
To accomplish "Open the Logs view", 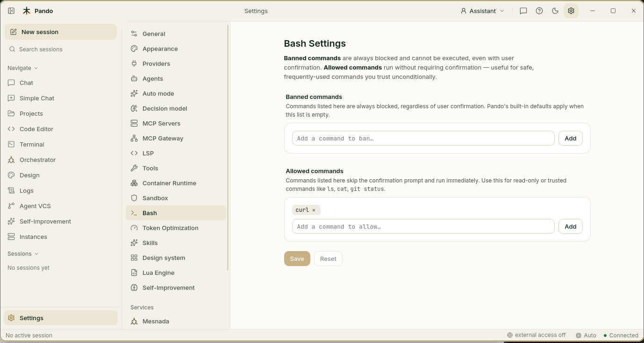I will (61, 190).
